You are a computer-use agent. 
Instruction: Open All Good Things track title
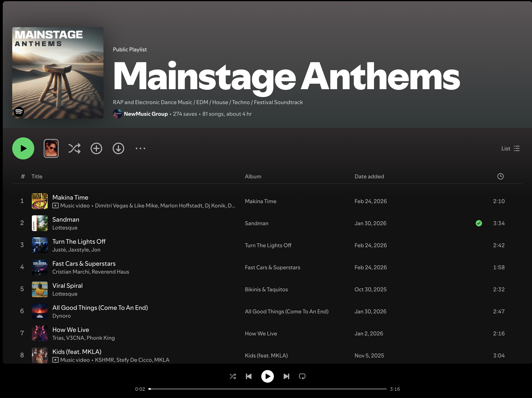point(100,307)
